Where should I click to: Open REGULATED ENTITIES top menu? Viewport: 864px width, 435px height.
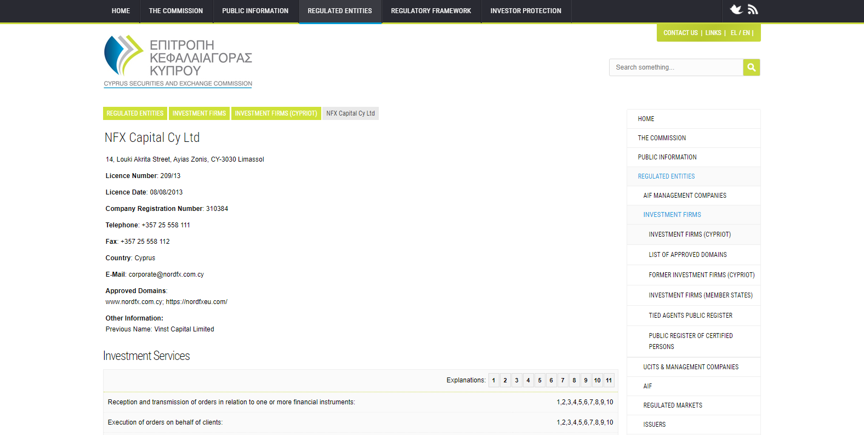click(x=340, y=11)
